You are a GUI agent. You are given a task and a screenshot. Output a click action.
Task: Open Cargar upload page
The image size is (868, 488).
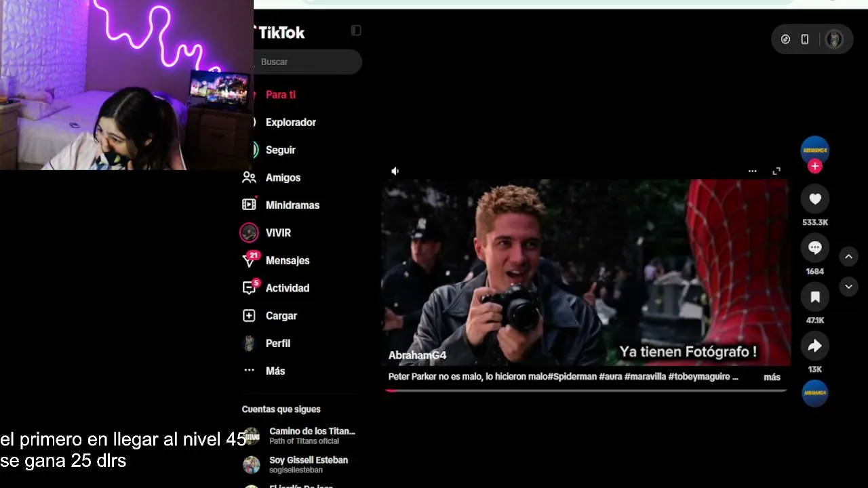coord(281,316)
